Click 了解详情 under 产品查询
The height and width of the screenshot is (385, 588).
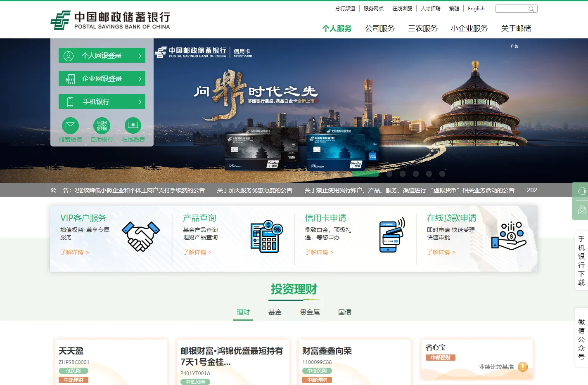(197, 252)
